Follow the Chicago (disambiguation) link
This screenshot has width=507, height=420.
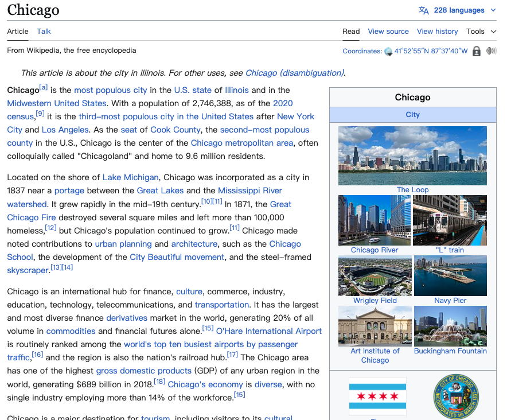(x=295, y=73)
